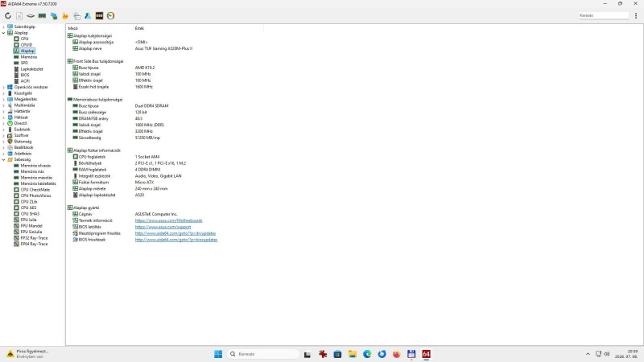The height and width of the screenshot is (362, 644).
Task: Open the memory module benchmark toolbar icon
Action: coord(42,15)
